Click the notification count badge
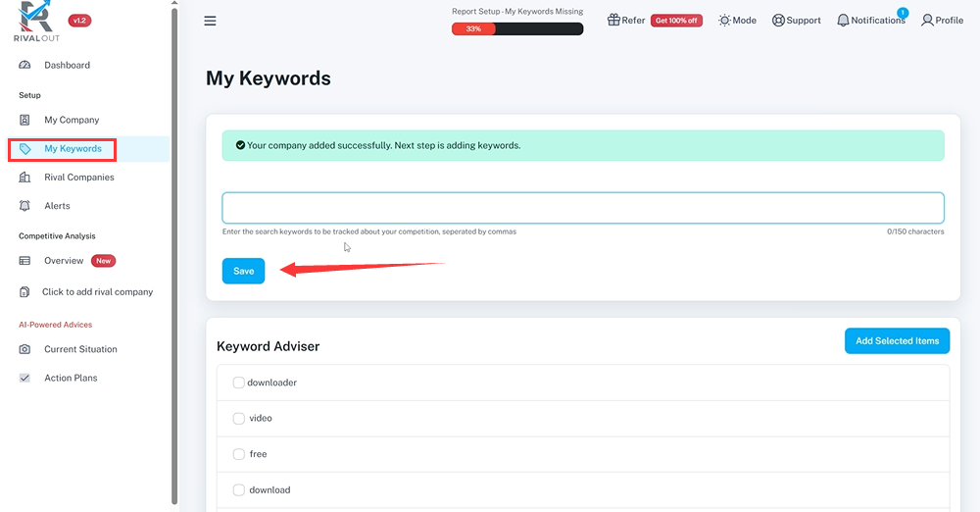This screenshot has width=980, height=512. pos(903,13)
